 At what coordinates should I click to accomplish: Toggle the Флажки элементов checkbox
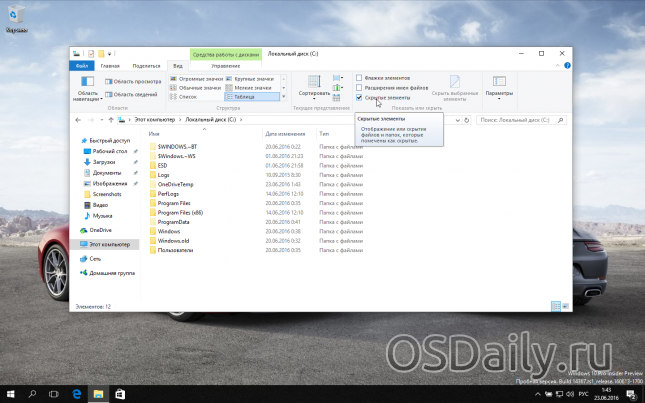click(360, 77)
